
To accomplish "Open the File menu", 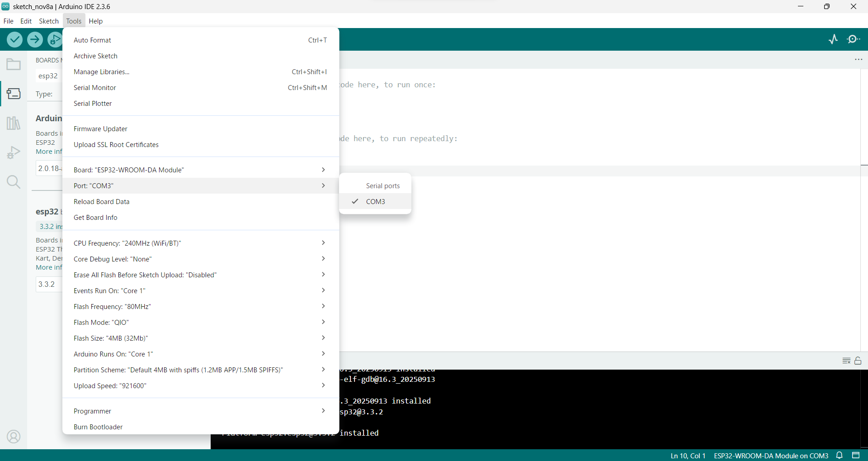I will tap(8, 21).
